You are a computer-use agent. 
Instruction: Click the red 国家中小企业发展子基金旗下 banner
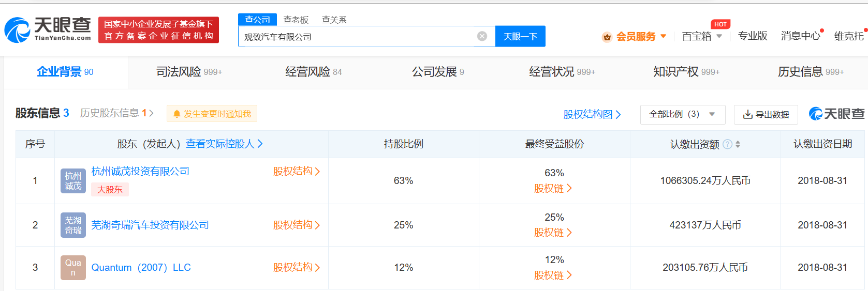point(158,29)
